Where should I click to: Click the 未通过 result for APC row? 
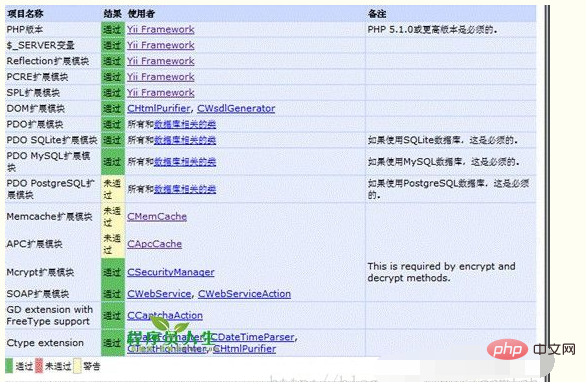point(112,244)
